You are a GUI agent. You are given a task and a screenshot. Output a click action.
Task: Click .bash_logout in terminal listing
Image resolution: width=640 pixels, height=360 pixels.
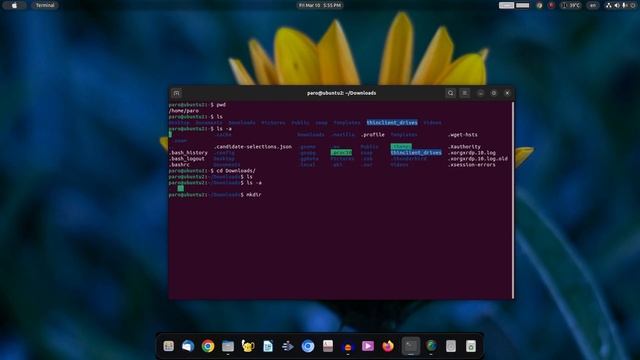[x=187, y=159]
